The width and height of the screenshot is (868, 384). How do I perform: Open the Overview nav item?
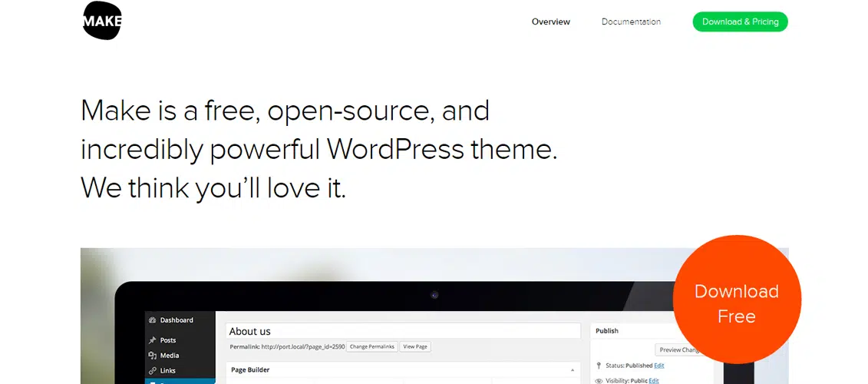550,22
